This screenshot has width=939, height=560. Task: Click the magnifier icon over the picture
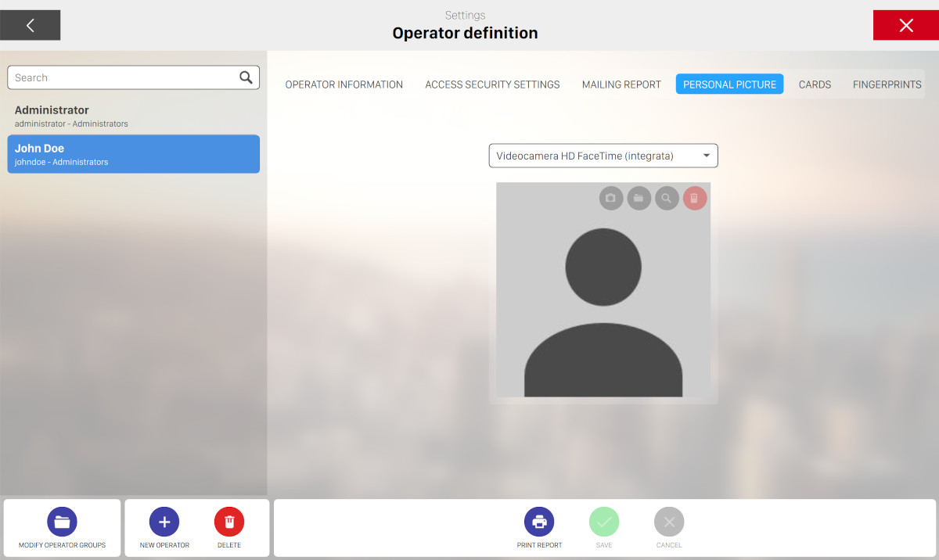click(x=667, y=198)
